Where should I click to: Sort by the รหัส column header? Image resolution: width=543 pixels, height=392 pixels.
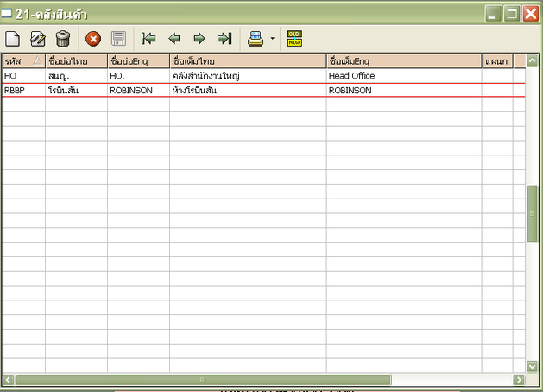23,61
